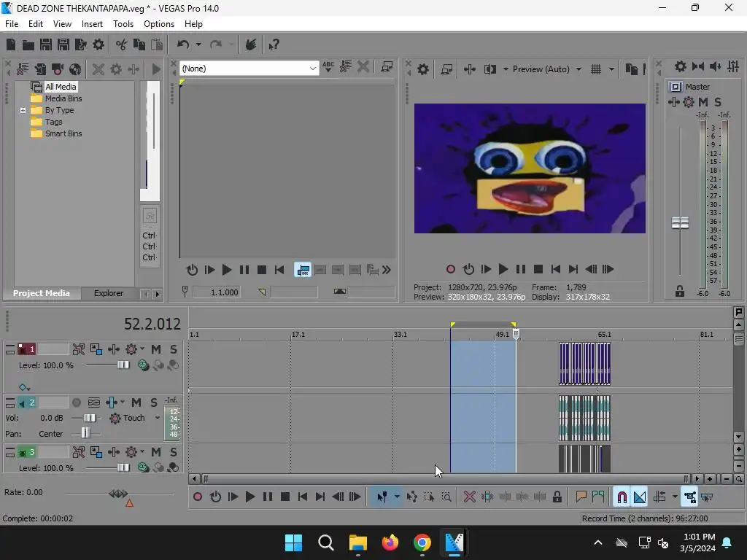Click the track 1 Level slider
Image resolution: width=747 pixels, height=560 pixels.
123,365
